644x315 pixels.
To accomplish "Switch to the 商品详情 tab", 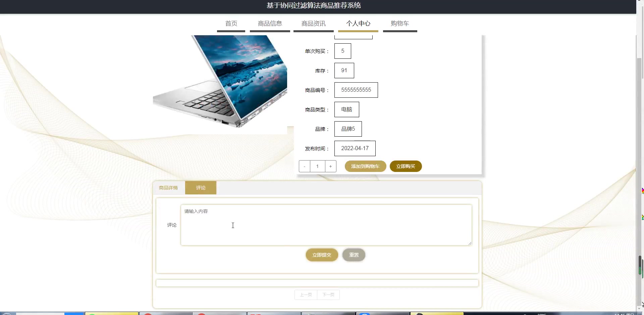I will [x=168, y=188].
